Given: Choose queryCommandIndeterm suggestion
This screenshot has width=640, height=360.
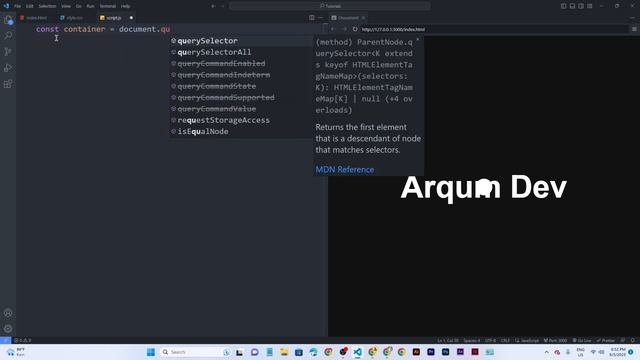Looking at the screenshot, I should coord(241,75).
